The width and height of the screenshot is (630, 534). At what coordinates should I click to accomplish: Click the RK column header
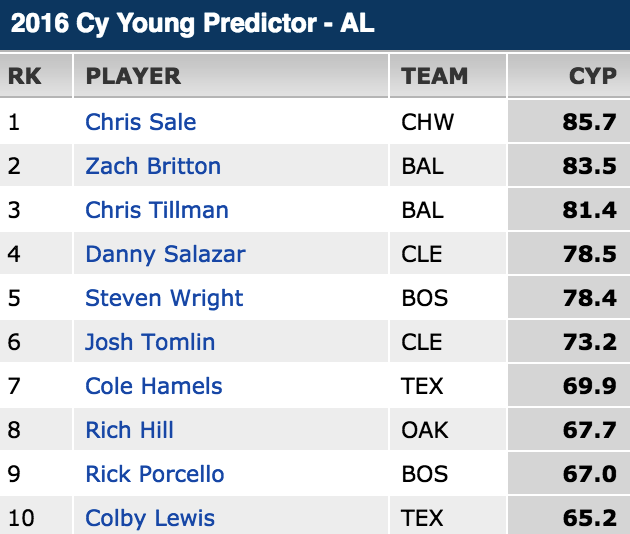[x=25, y=76]
